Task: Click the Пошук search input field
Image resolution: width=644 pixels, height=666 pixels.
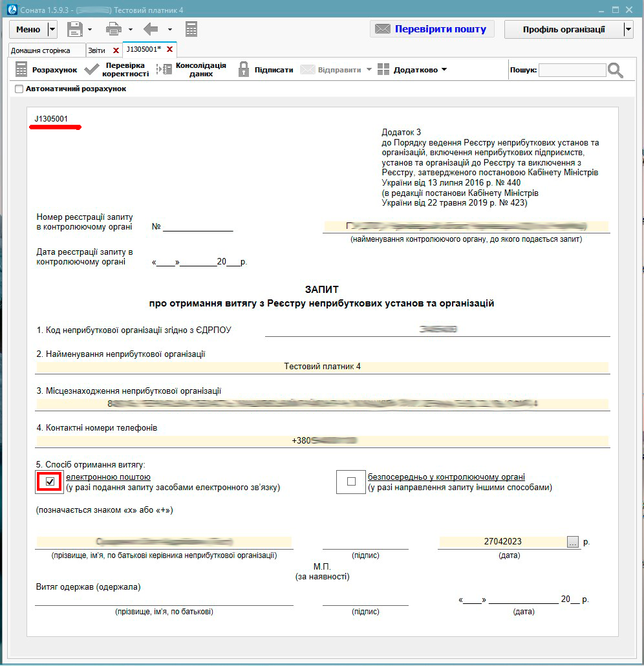Action: (572, 70)
